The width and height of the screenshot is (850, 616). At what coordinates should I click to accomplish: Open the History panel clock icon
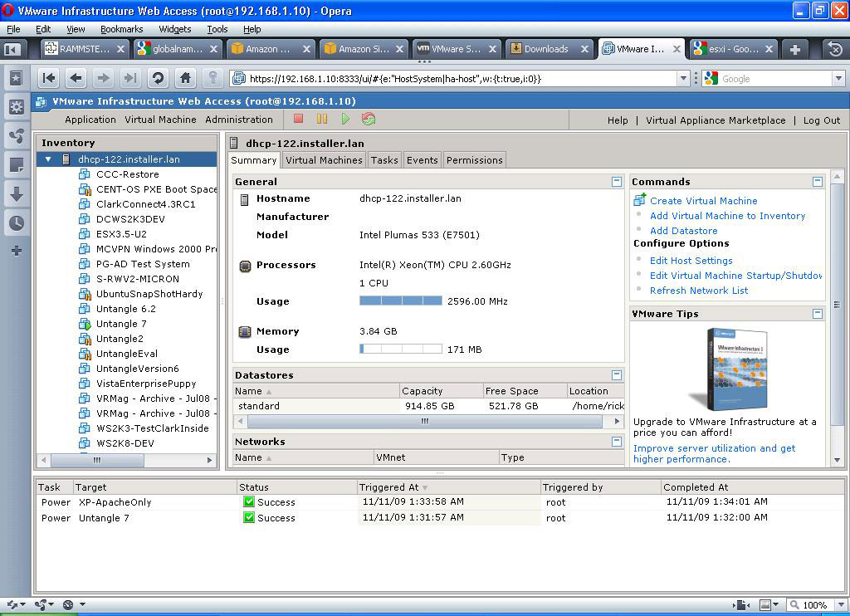point(17,222)
